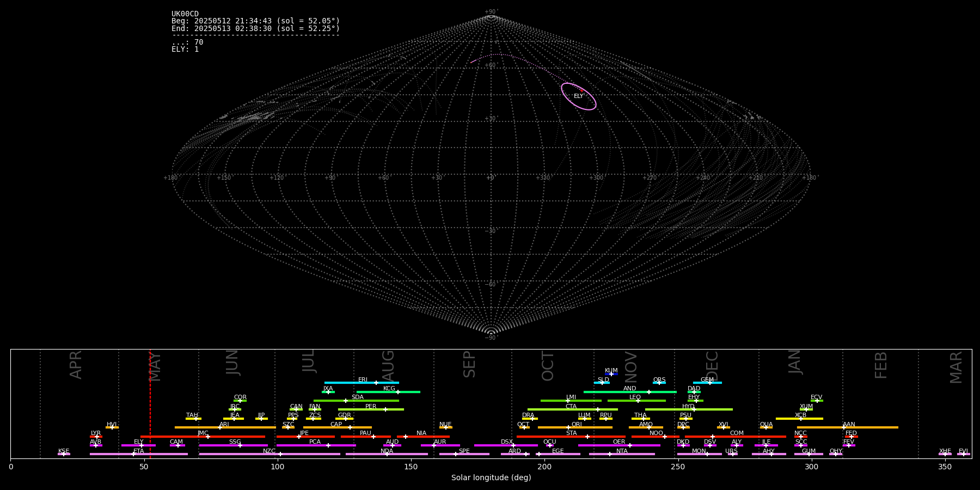Click the 'ELY: 1' count in header
The height and width of the screenshot is (490, 980).
[x=185, y=49]
